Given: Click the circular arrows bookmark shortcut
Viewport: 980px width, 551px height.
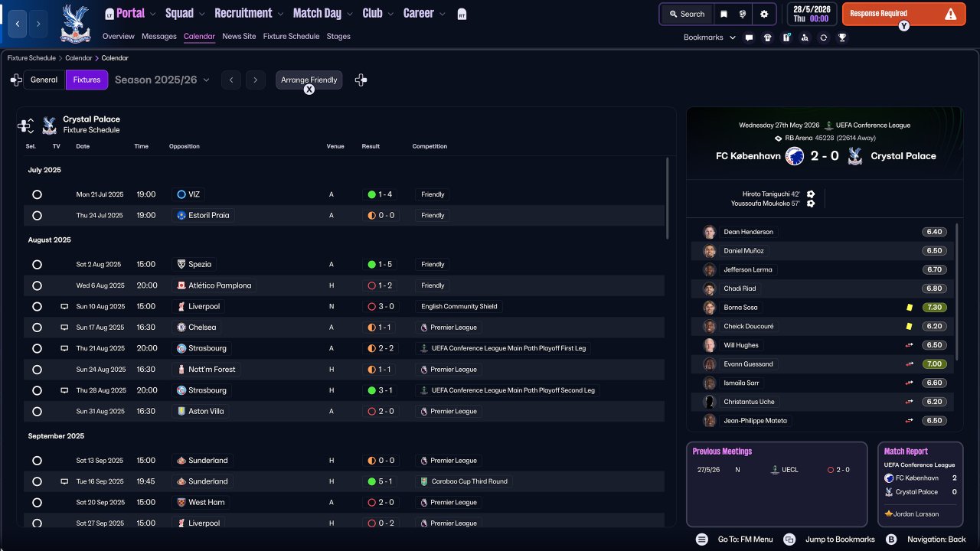Looking at the screenshot, I should 823,37.
